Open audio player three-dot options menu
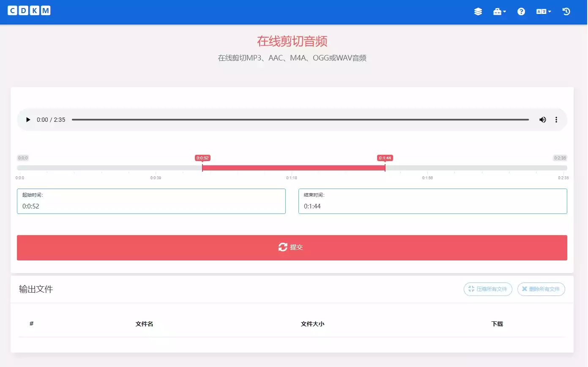The width and height of the screenshot is (588, 367). 556,120
